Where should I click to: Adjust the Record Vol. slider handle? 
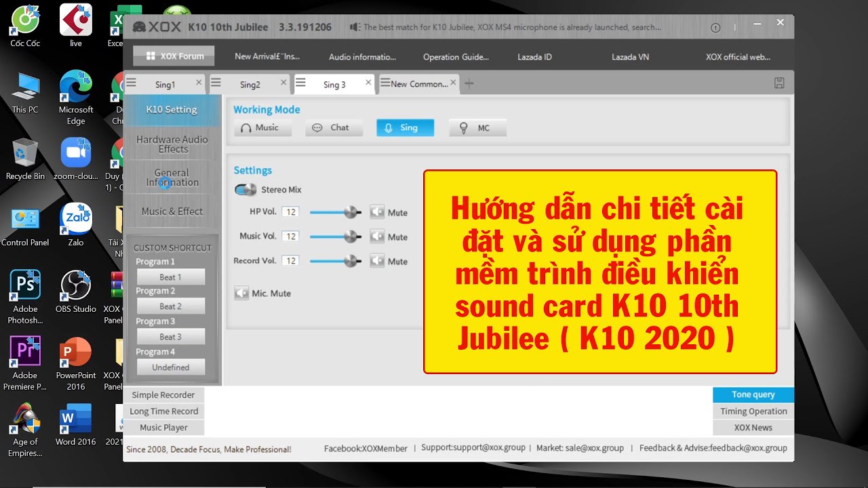click(351, 261)
